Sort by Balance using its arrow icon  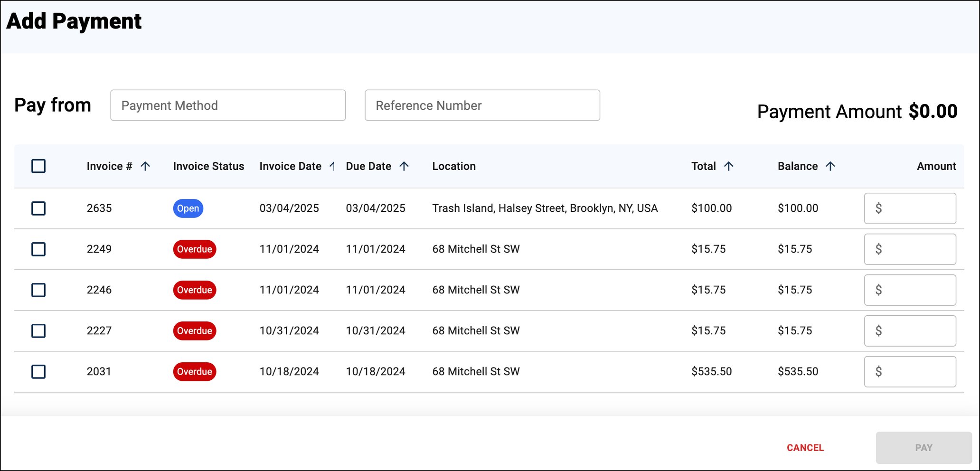click(x=830, y=166)
